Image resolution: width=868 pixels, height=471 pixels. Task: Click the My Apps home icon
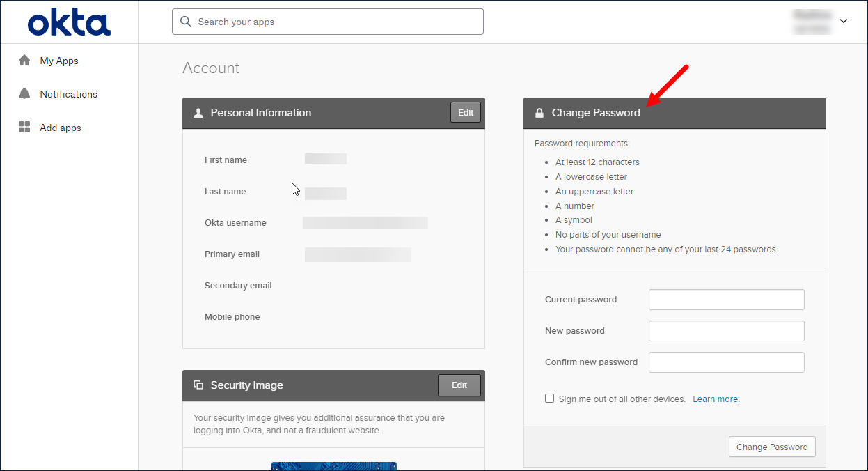click(x=24, y=61)
